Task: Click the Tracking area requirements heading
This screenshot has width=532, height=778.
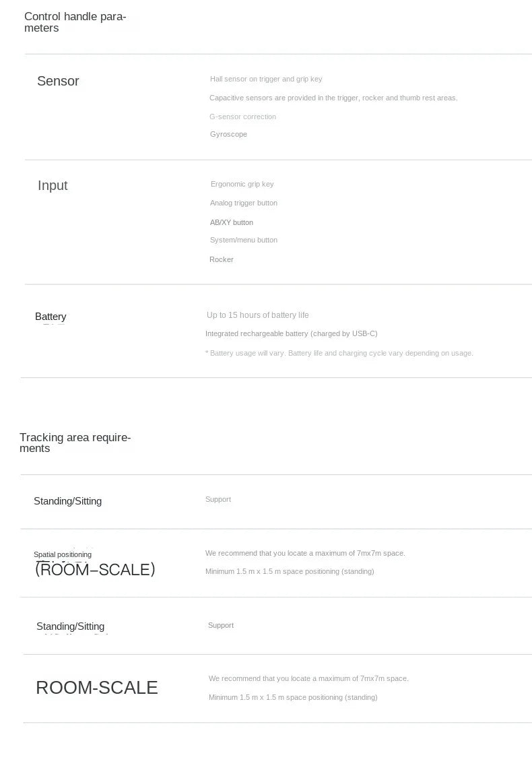Action: 75,443
